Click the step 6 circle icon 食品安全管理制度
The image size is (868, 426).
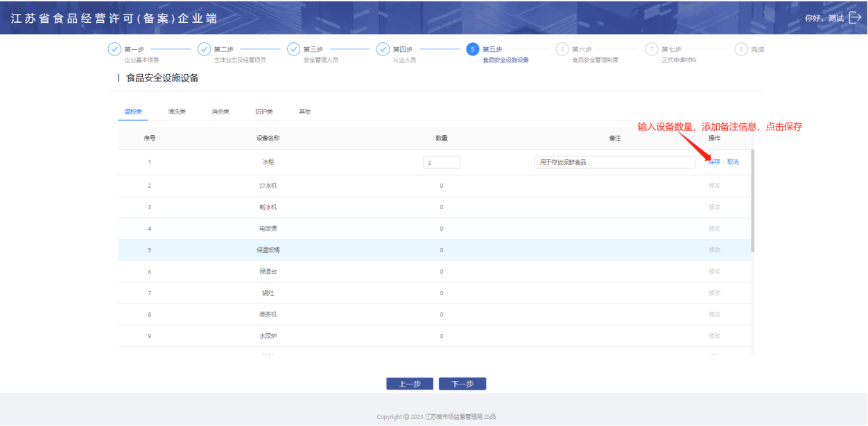click(x=562, y=49)
